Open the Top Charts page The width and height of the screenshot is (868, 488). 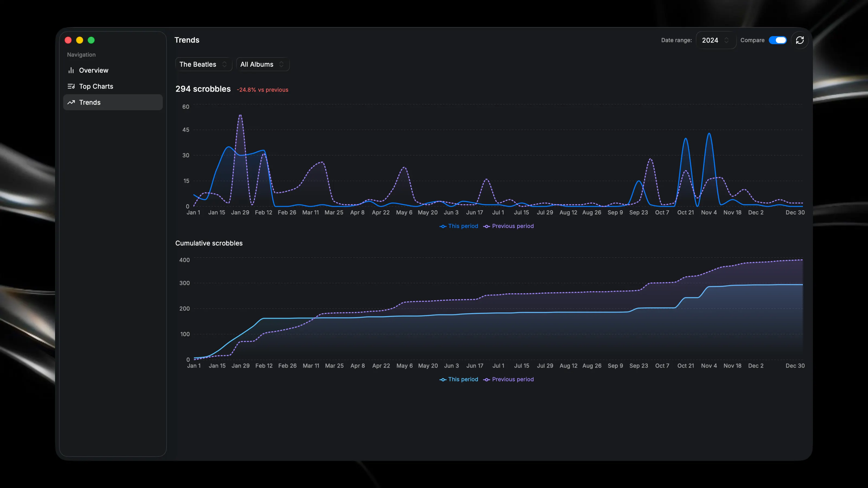(113, 86)
